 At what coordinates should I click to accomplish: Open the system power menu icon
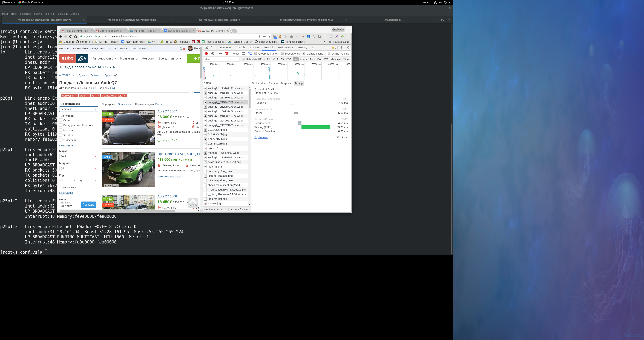[x=445, y=2]
